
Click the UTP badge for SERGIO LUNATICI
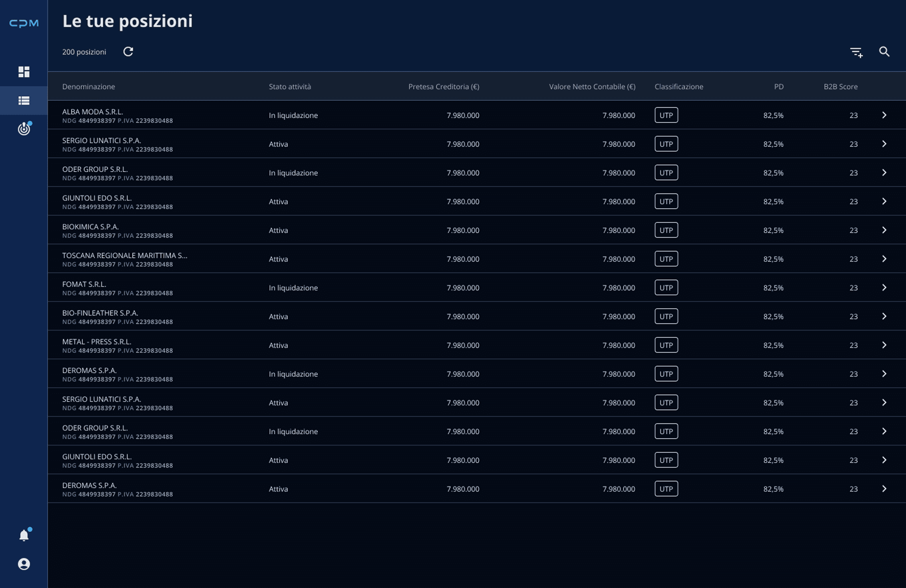point(666,144)
